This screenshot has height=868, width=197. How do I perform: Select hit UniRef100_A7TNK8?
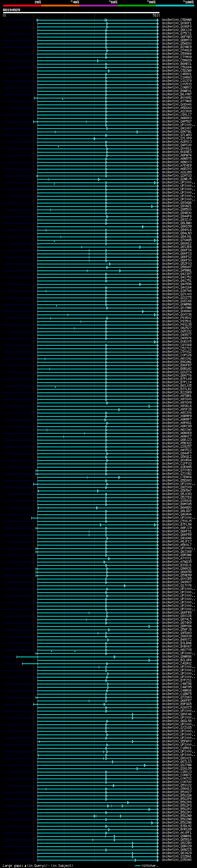coord(177,101)
